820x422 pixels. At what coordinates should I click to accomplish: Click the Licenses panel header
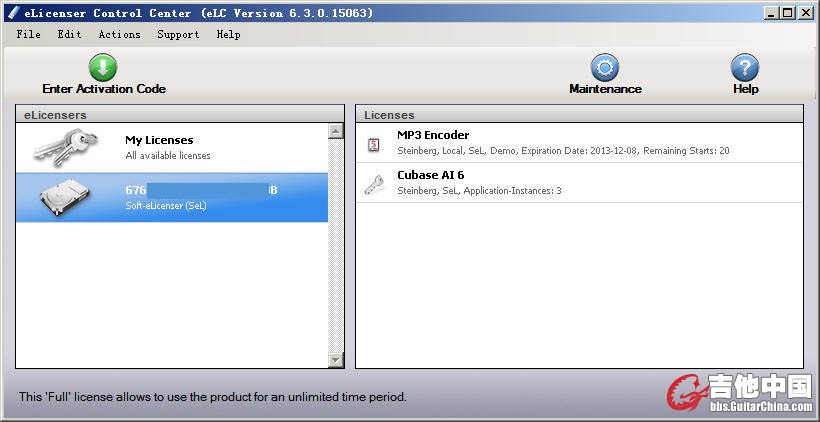click(x=579, y=115)
